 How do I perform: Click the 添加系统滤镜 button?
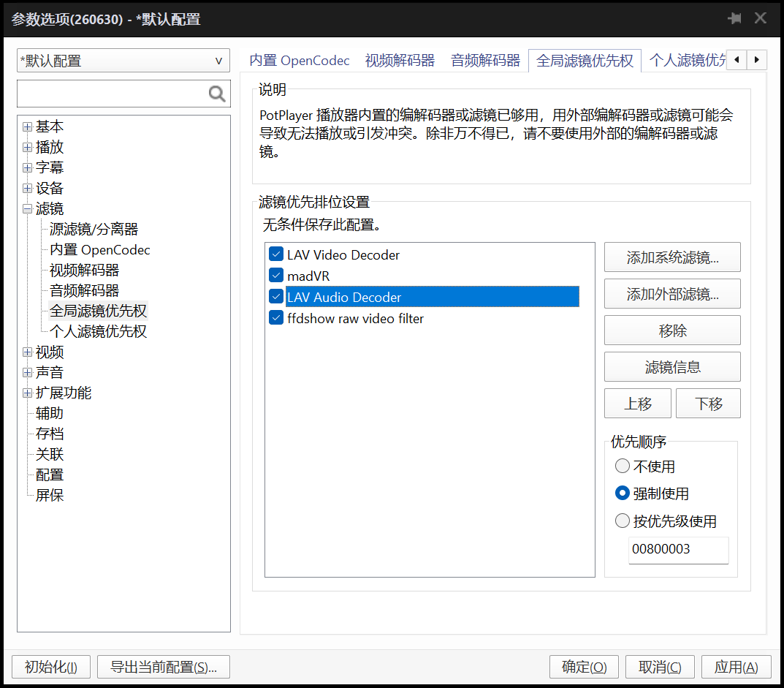672,257
